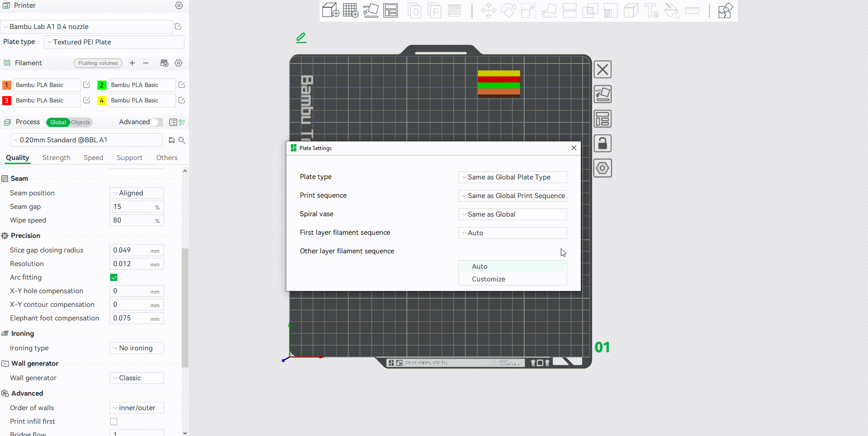Viewport: 868px width, 436px height.
Task: Open the Wall generator dropdown
Action: click(137, 378)
